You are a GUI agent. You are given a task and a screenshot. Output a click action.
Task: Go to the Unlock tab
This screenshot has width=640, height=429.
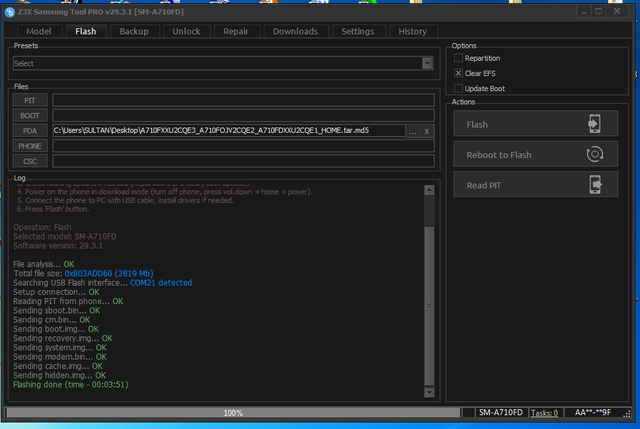click(x=186, y=31)
